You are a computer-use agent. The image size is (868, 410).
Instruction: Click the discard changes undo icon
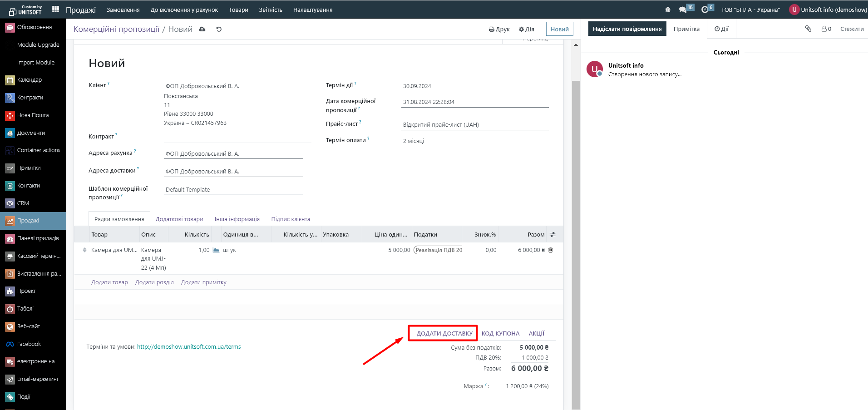click(x=219, y=29)
